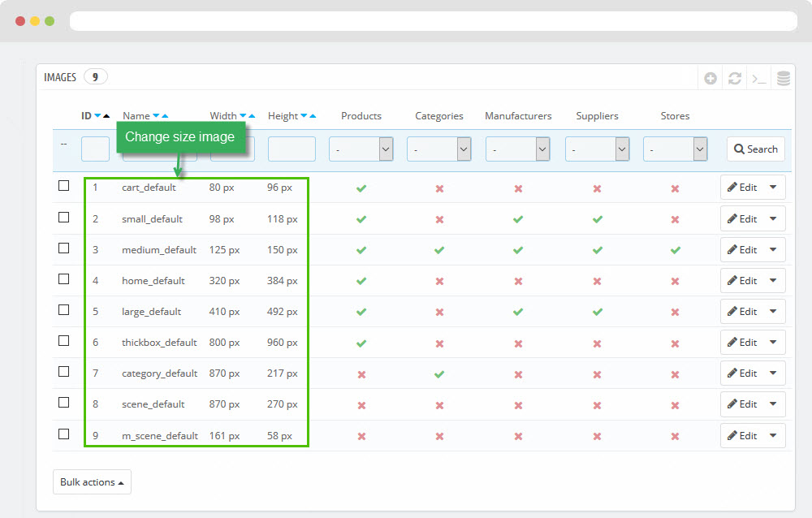812x518 pixels.
Task: Edit the small_default image type
Action: point(743,219)
